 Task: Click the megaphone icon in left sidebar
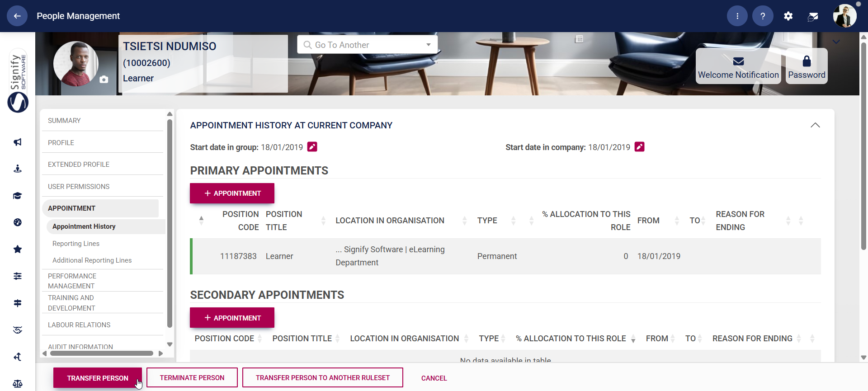click(x=18, y=142)
